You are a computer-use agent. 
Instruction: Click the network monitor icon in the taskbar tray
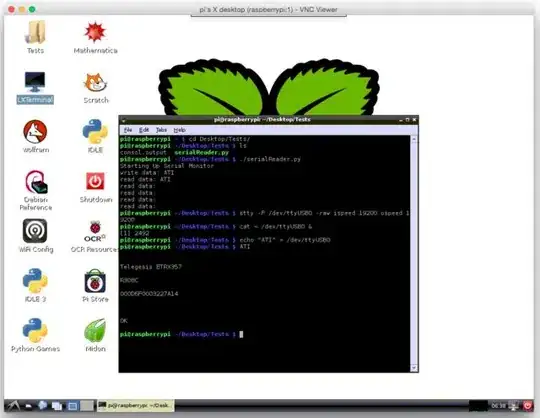tap(514, 406)
